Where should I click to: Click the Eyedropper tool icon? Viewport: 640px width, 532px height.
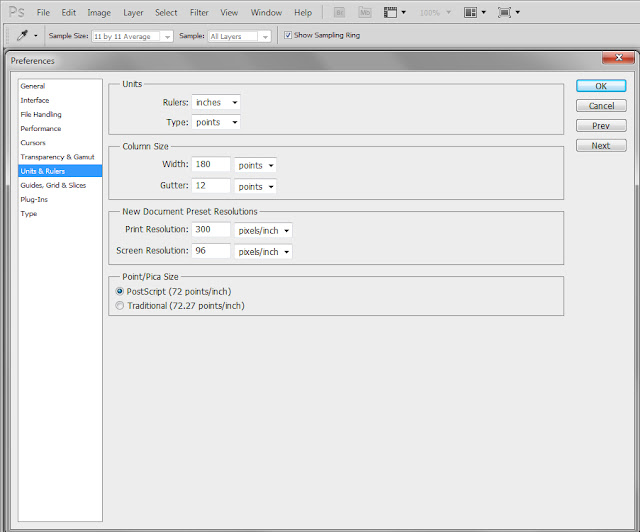click(x=22, y=36)
